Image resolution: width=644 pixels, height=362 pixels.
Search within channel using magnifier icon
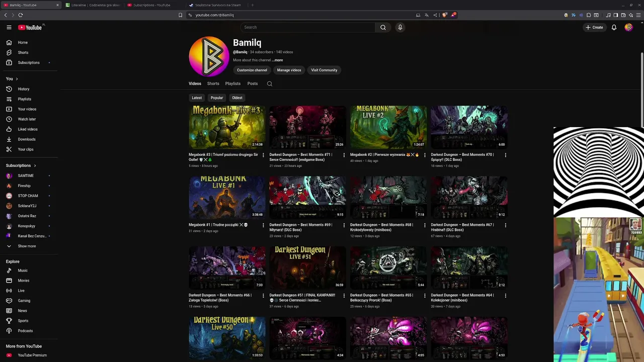coord(270,83)
